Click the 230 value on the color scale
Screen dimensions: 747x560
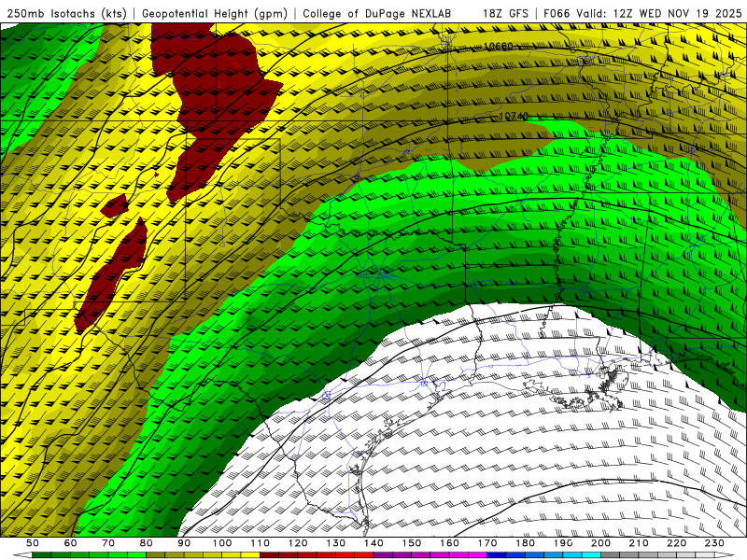(714, 543)
